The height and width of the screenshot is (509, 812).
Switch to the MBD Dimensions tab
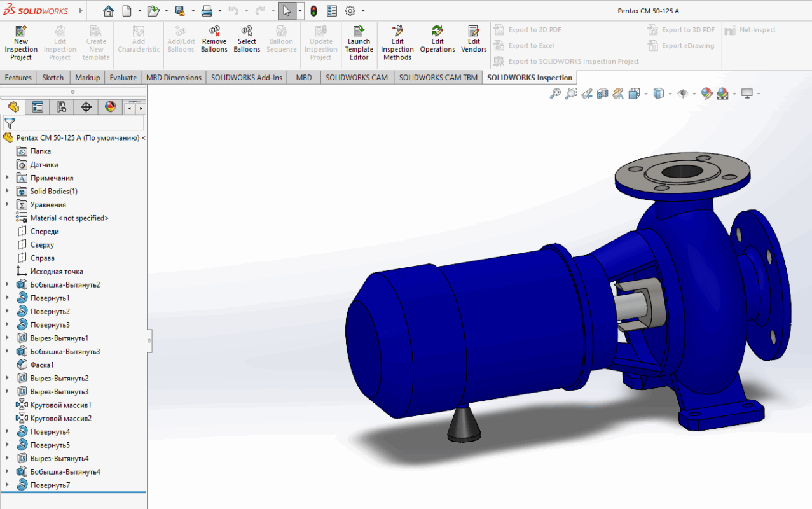pyautogui.click(x=174, y=78)
